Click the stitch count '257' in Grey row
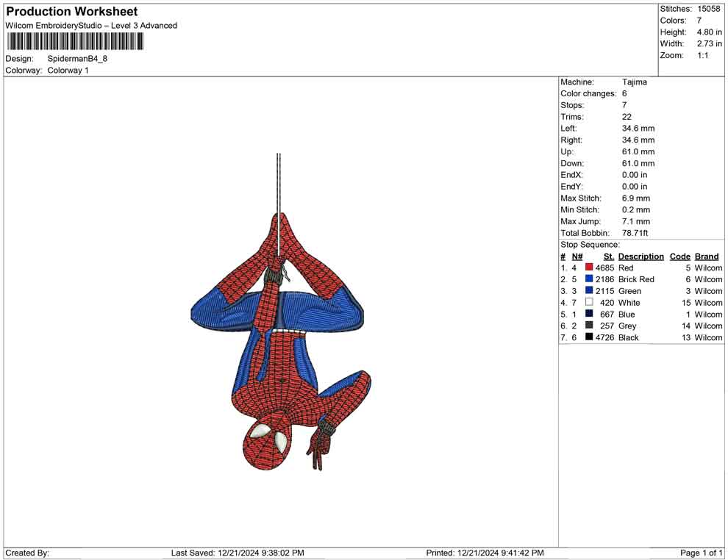The width and height of the screenshot is (728, 560). click(607, 326)
